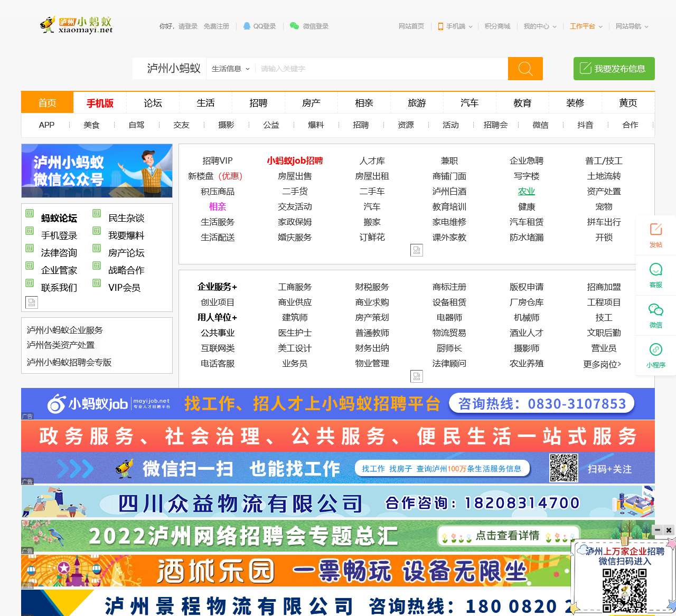Open the 手机版 navigation tab
Screen dimensions: 676x616
tap(100, 102)
